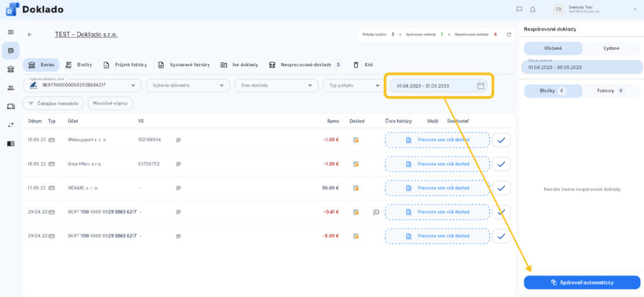Confirm the SmartMan transaction with its checkmark
Screen dimensions: 644x297
click(x=501, y=164)
